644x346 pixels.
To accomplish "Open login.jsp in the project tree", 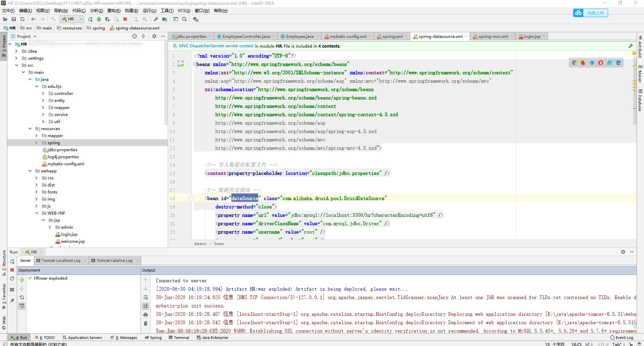I will 69,234.
